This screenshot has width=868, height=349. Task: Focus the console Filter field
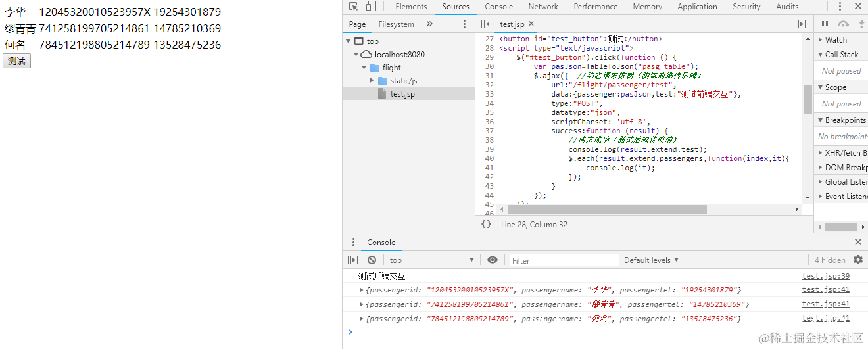point(564,260)
